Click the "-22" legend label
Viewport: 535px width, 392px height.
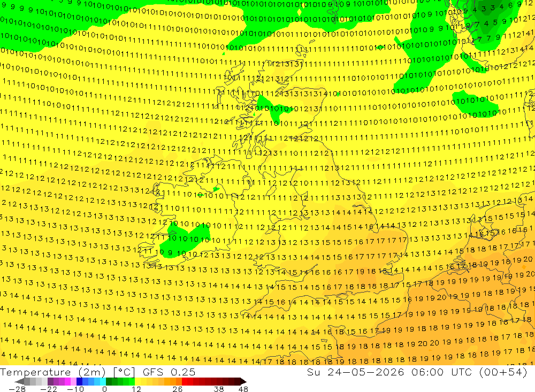(49, 389)
